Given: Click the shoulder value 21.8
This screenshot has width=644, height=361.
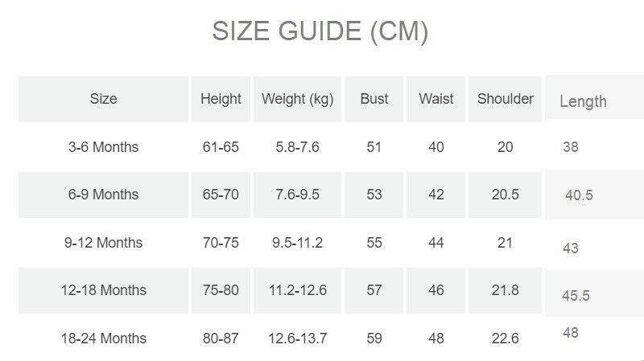Looking at the screenshot, I should point(506,290).
